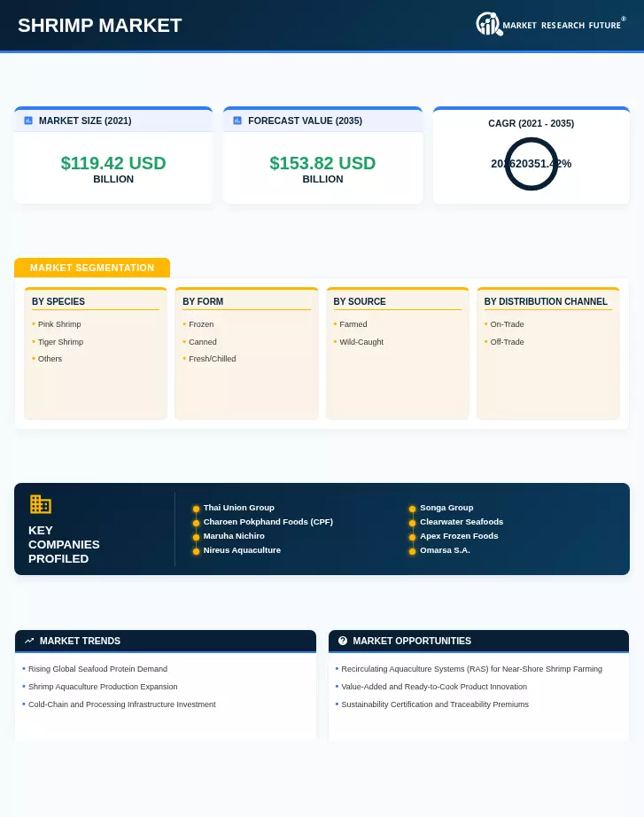Click the chart icon beside Forecast Value (2035)
The width and height of the screenshot is (644, 817).
click(237, 121)
